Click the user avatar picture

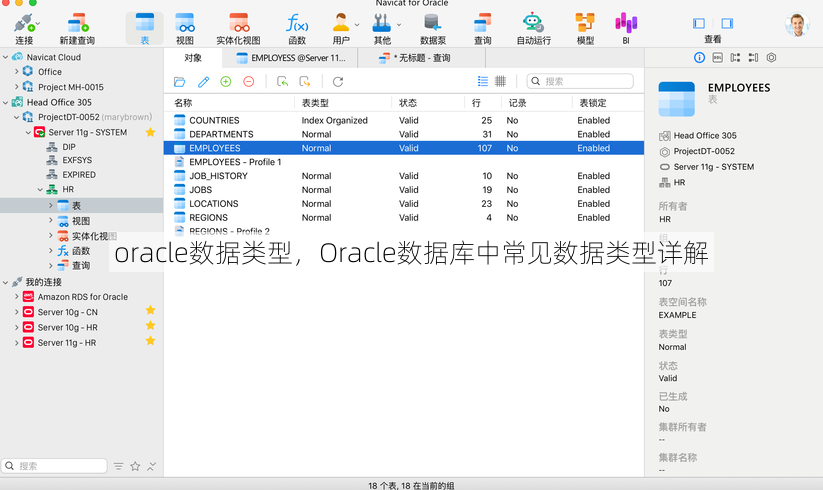click(797, 24)
